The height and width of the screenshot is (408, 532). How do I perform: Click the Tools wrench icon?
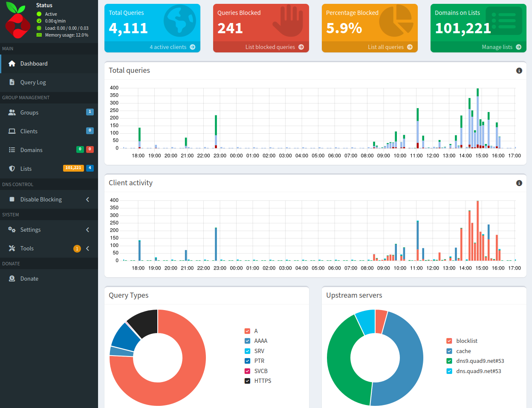tap(12, 248)
